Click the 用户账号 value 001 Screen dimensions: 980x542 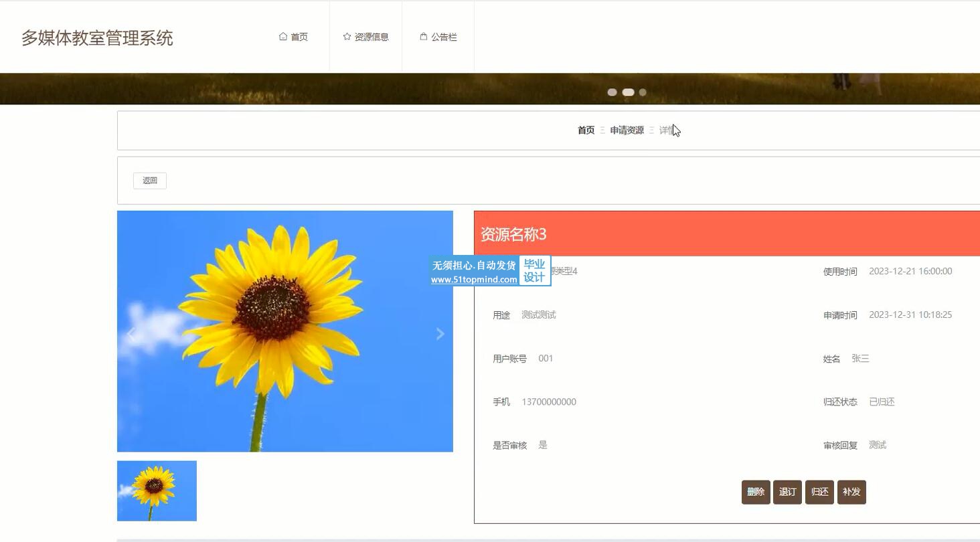click(x=546, y=359)
